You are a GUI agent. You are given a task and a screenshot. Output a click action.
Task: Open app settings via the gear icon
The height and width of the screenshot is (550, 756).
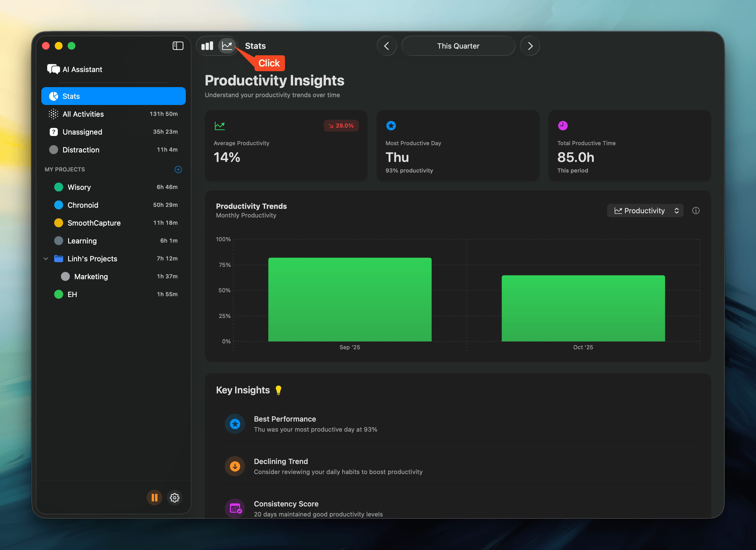click(174, 497)
